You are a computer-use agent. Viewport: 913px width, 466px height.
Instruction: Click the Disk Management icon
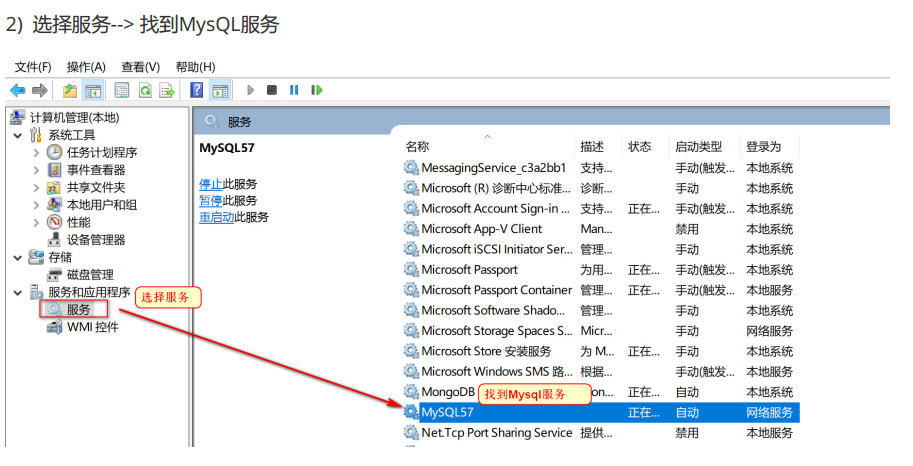coord(54,275)
